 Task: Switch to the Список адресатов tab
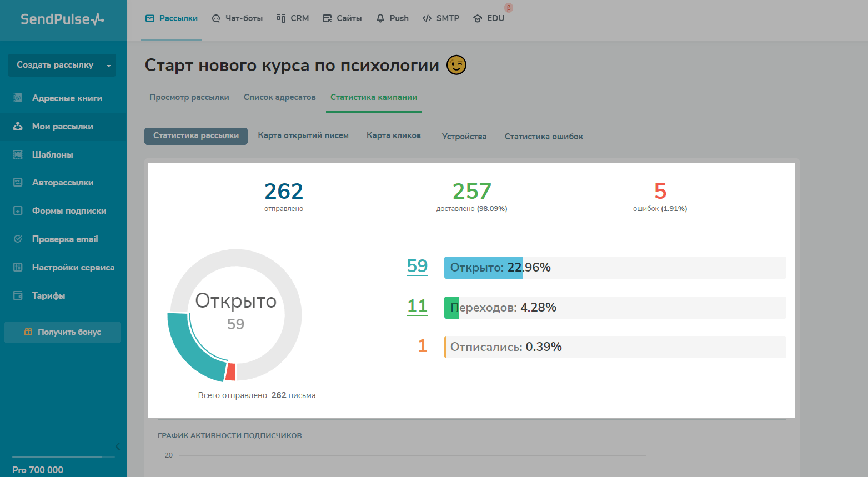(279, 97)
